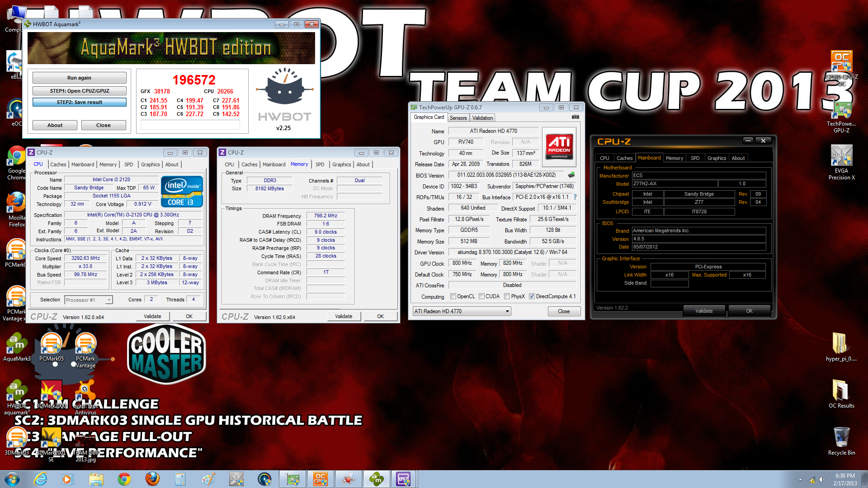868x488 pixels.
Task: Click Chrome icon in the taskbar
Action: point(124,479)
